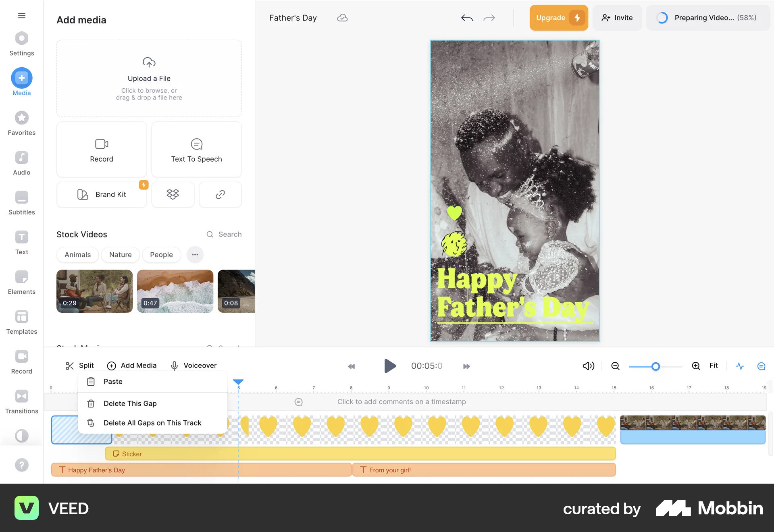This screenshot has width=774, height=532.
Task: Mute the project audio
Action: [588, 366]
